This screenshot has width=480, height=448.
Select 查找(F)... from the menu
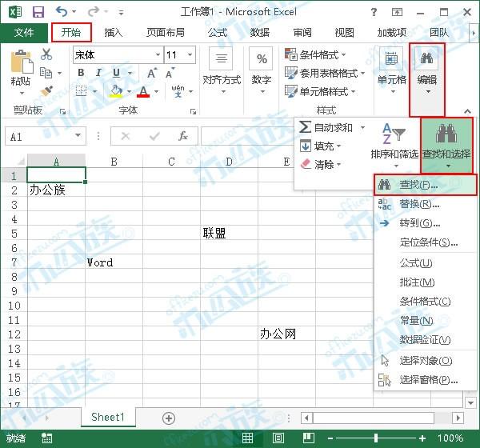(x=426, y=185)
